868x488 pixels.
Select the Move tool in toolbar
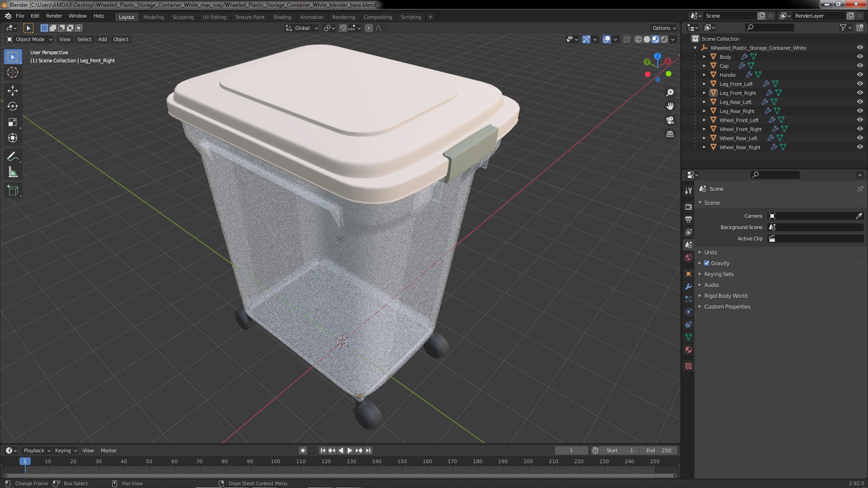pyautogui.click(x=13, y=91)
